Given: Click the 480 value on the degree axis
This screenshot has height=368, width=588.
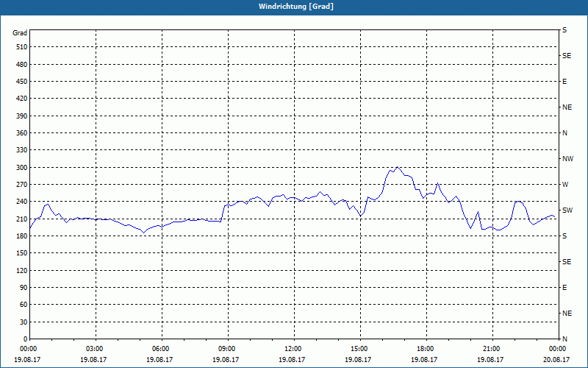Looking at the screenshot, I should tap(21, 65).
